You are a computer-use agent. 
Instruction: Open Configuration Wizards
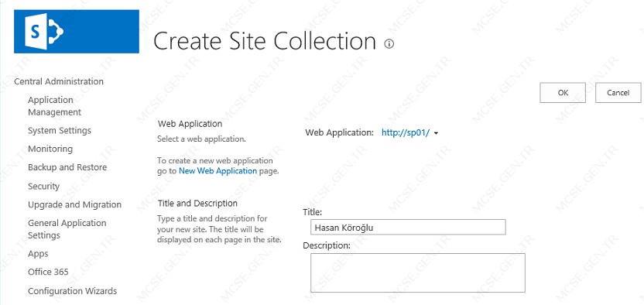tap(72, 291)
